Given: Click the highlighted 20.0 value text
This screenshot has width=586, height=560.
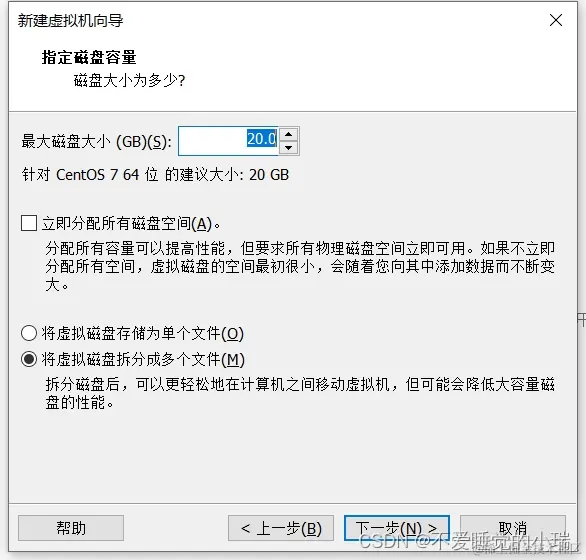Looking at the screenshot, I should (x=262, y=139).
